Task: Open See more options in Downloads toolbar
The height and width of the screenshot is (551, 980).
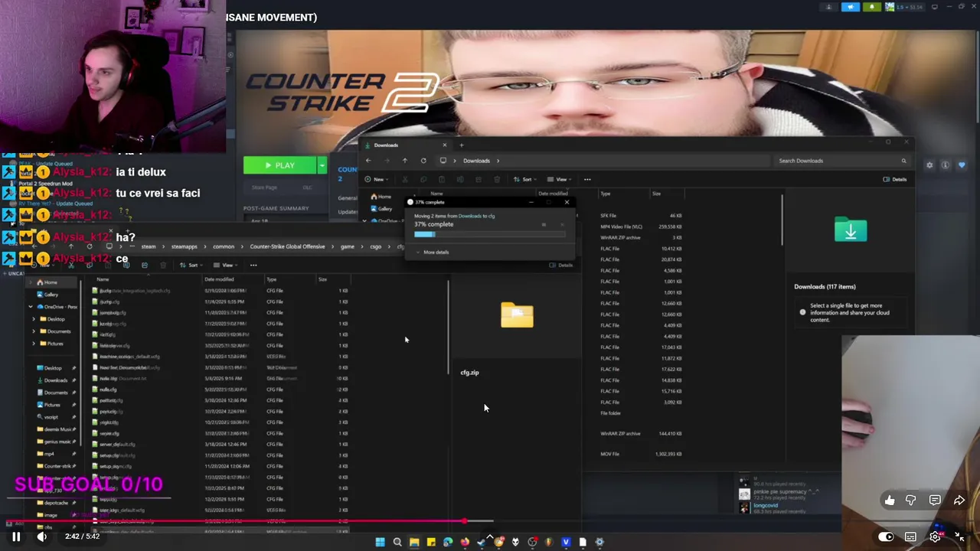Action: click(587, 179)
